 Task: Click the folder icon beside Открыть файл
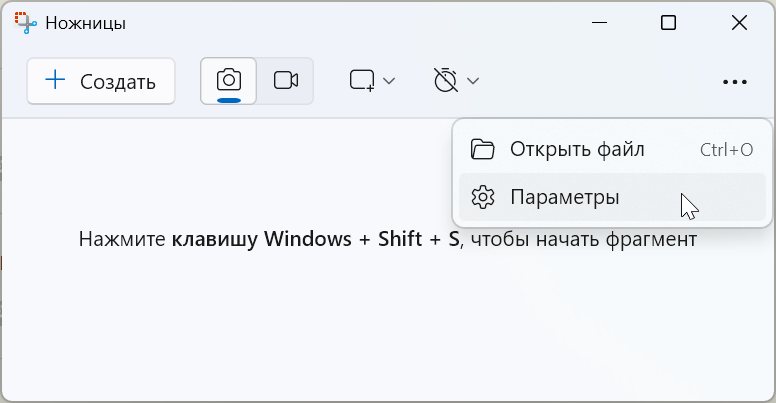(x=483, y=150)
